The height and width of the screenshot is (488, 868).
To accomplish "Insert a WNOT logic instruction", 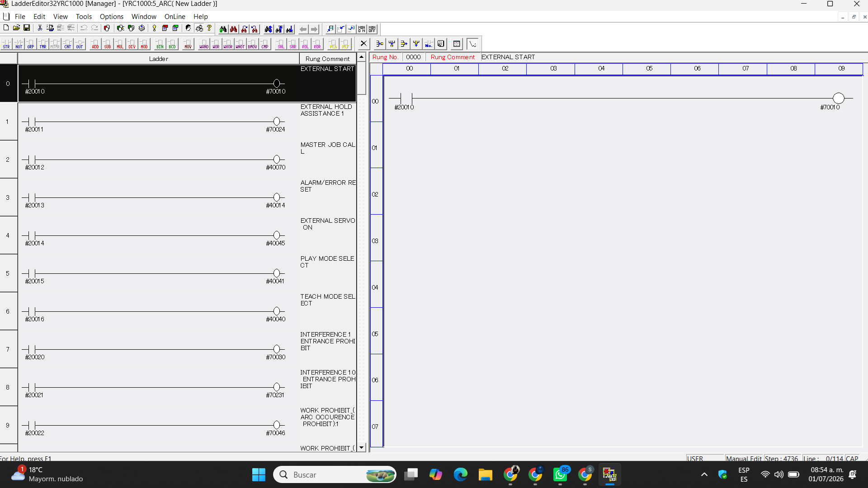I will click(x=240, y=44).
